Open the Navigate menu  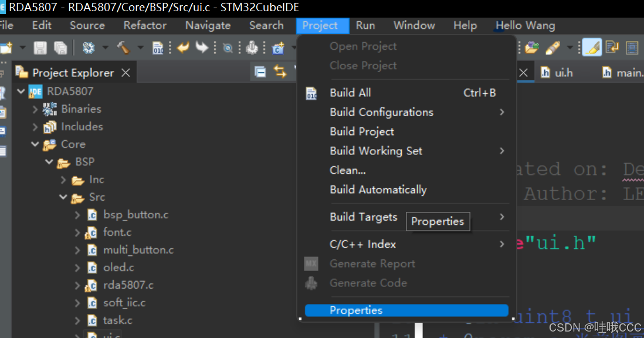208,25
